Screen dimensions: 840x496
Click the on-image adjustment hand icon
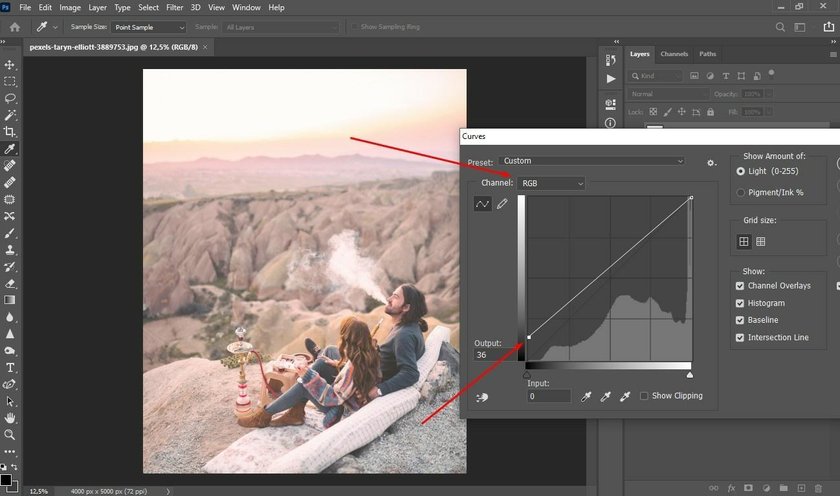[x=482, y=397]
